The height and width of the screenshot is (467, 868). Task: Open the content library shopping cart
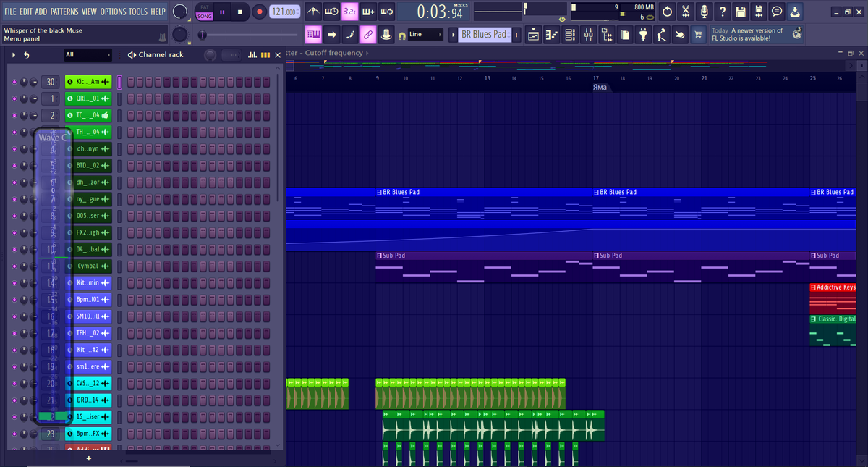699,34
